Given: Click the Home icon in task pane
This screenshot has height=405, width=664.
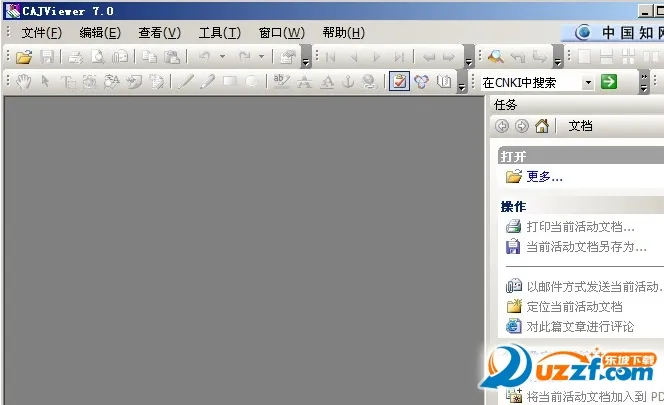Looking at the screenshot, I should (x=542, y=126).
